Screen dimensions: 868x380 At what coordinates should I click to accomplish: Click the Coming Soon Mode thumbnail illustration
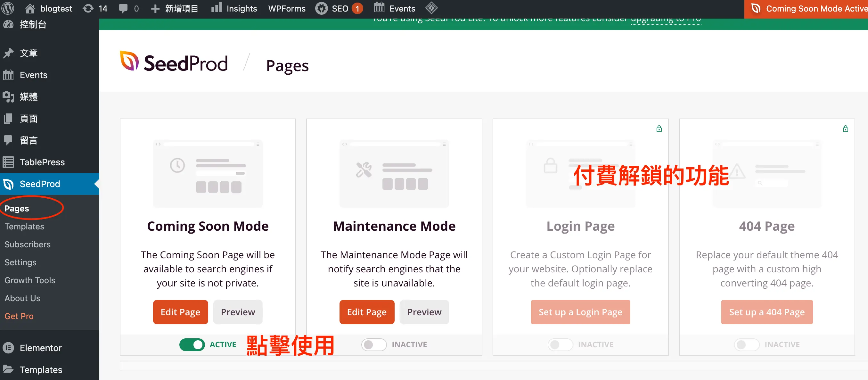tap(208, 173)
